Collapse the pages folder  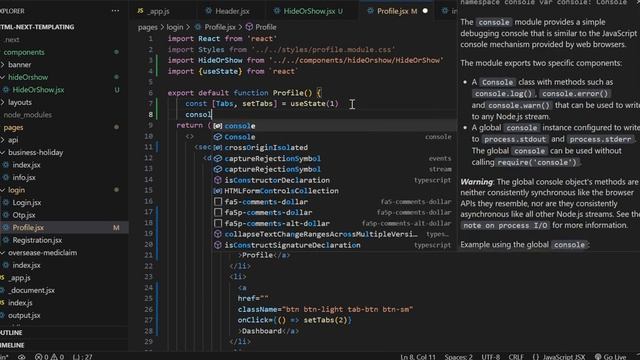13,128
